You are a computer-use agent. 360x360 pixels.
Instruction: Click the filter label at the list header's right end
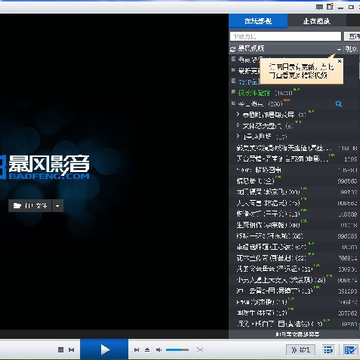[351, 49]
